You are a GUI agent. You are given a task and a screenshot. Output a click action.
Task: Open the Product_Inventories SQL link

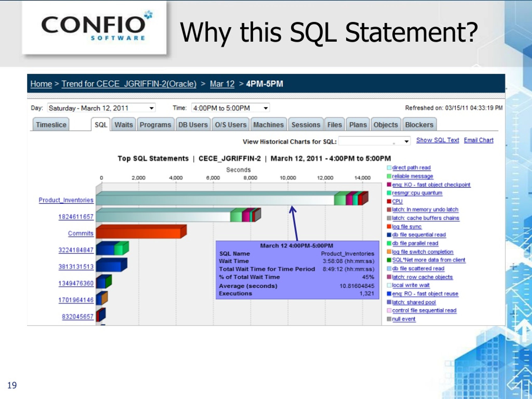66,200
